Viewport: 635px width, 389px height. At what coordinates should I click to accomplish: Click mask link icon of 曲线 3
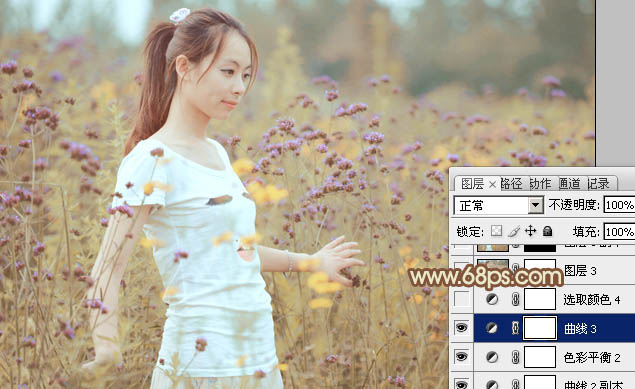tap(515, 328)
